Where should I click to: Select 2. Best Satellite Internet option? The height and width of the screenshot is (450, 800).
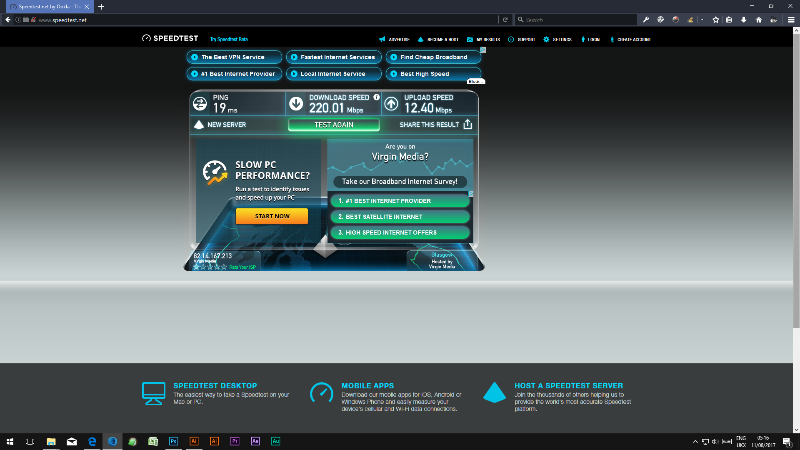tap(400, 217)
